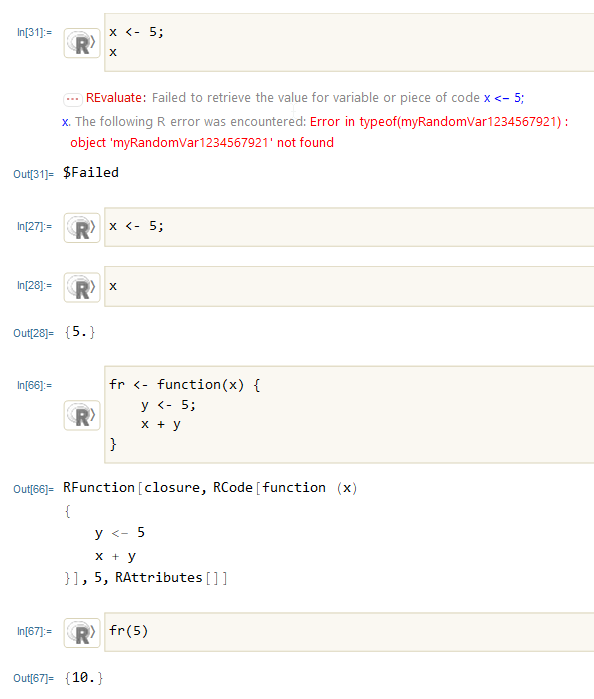594x699 pixels.
Task: Open the REvaluate message link
Action: [x=116, y=98]
